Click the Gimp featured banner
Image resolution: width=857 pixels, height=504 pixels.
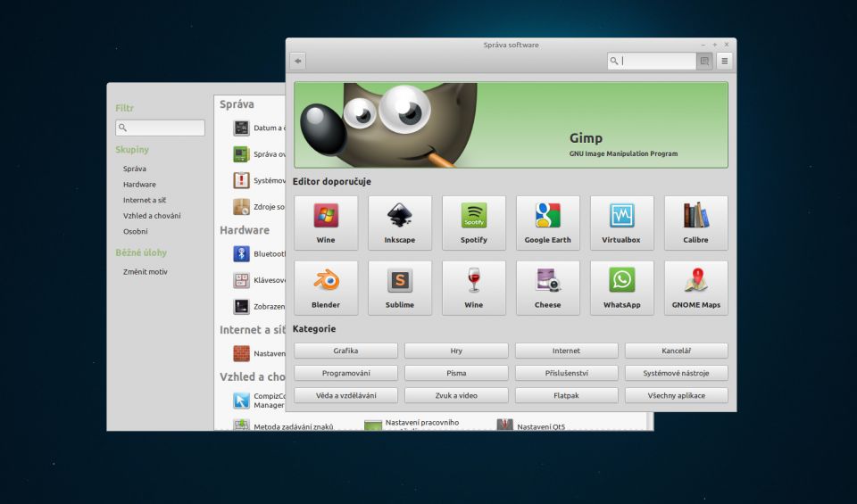coord(511,125)
